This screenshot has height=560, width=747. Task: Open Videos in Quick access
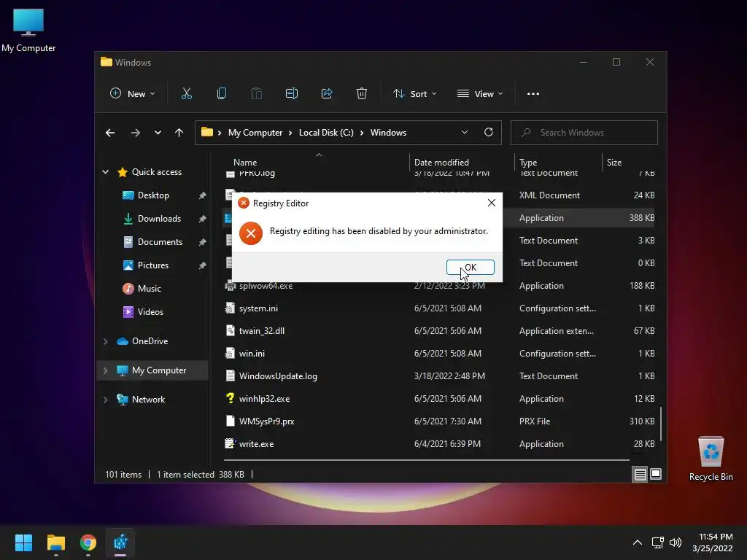(x=150, y=312)
